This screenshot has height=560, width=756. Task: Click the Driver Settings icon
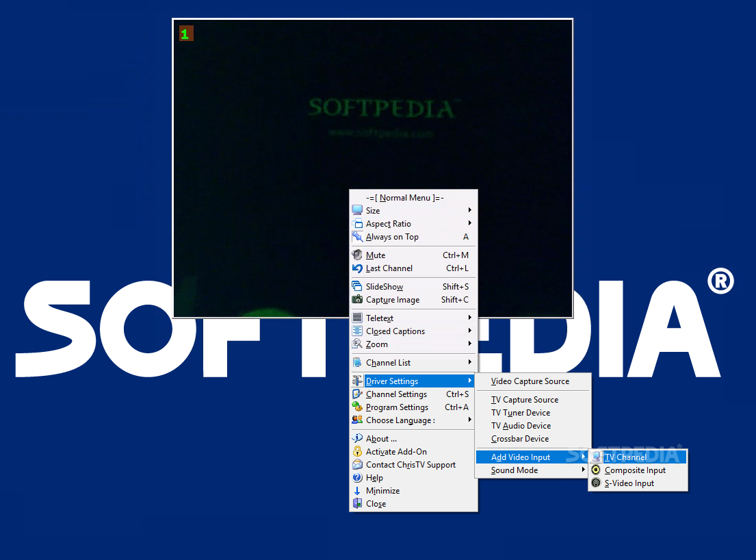(357, 381)
